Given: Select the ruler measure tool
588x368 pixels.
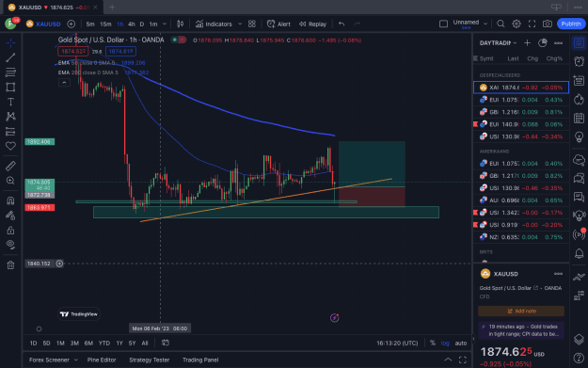Looking at the screenshot, I should (x=10, y=166).
